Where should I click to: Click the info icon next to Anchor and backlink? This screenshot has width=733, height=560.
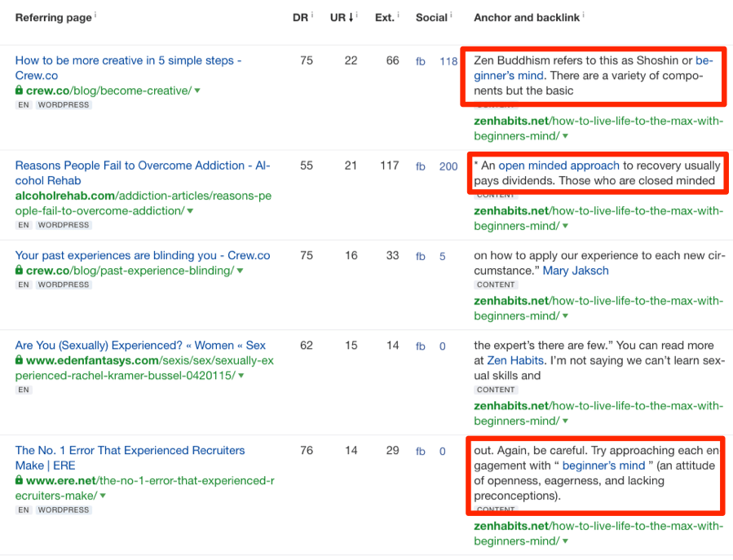point(583,13)
